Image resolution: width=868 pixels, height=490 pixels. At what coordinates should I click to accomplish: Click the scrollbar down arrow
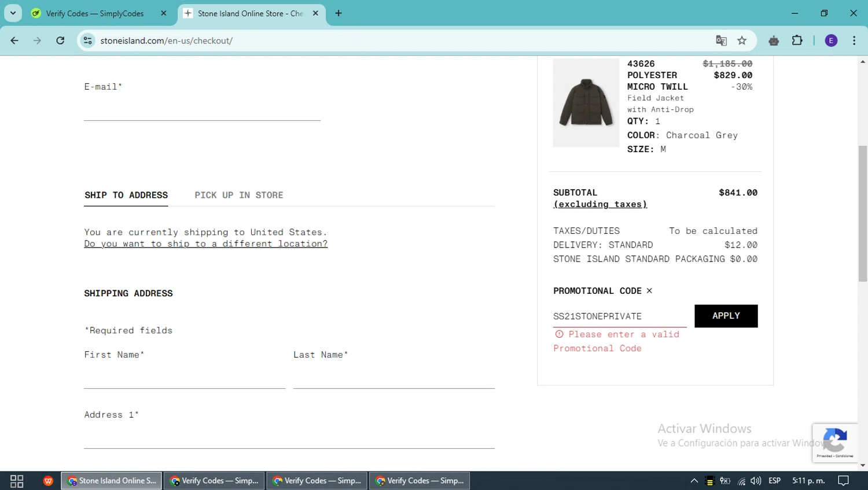pyautogui.click(x=863, y=466)
